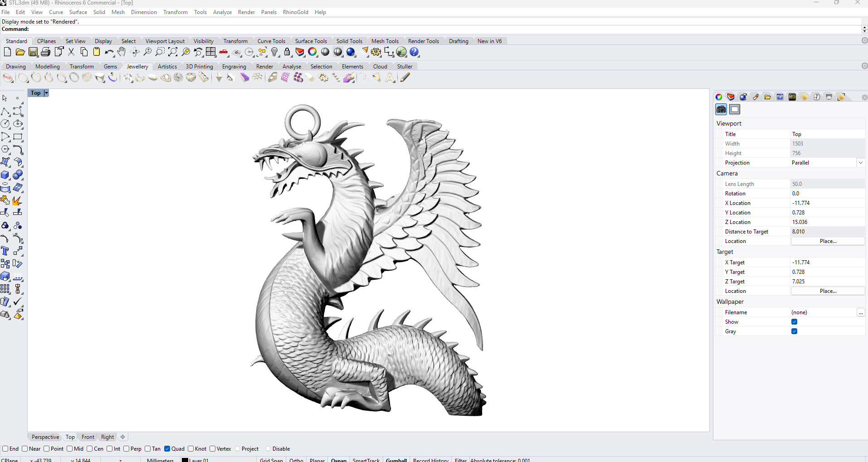868x462 pixels.
Task: Click the Command input field
Action: [x=444, y=29]
